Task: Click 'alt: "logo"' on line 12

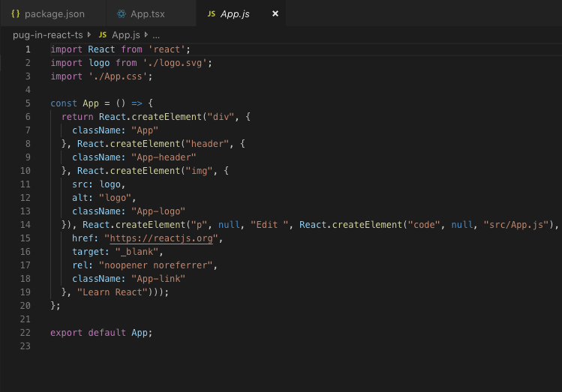Action: tap(102, 198)
